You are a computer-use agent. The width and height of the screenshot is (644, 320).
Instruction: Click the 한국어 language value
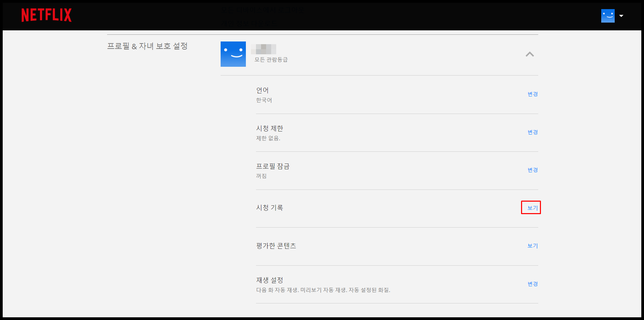[x=264, y=100]
